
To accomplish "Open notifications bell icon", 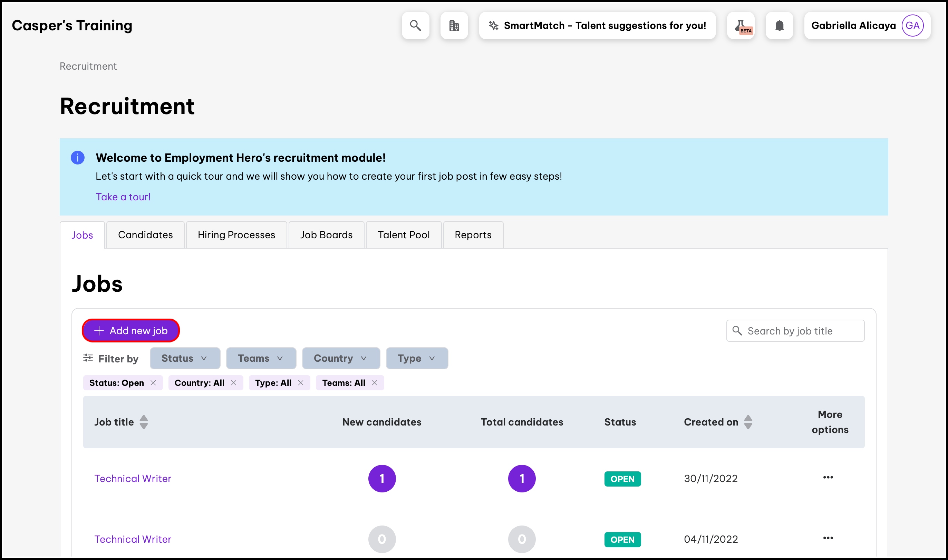I will pyautogui.click(x=779, y=26).
